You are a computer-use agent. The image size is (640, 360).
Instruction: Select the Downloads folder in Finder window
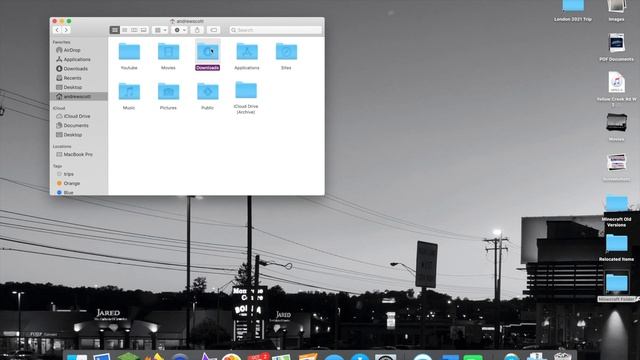point(208,56)
